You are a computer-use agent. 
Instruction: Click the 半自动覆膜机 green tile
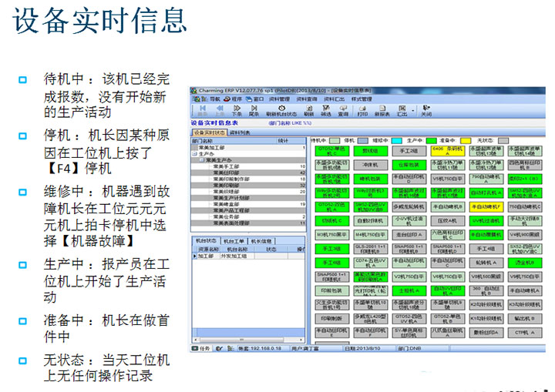486,235
